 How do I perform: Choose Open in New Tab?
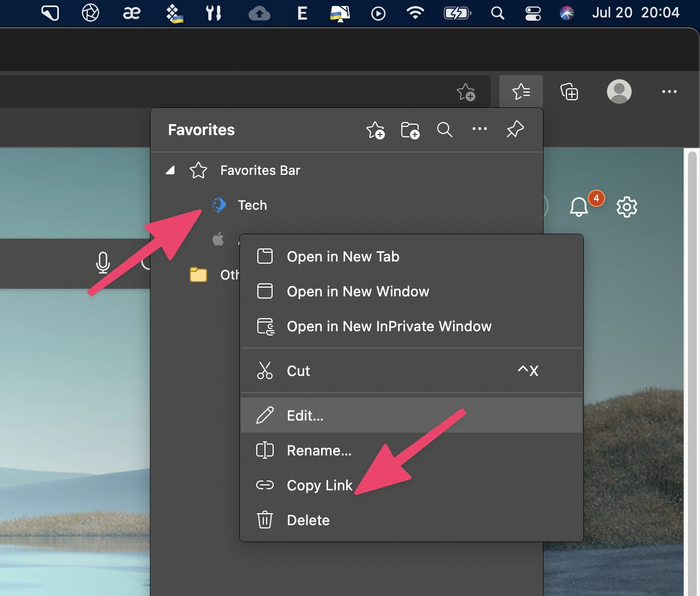pos(412,257)
